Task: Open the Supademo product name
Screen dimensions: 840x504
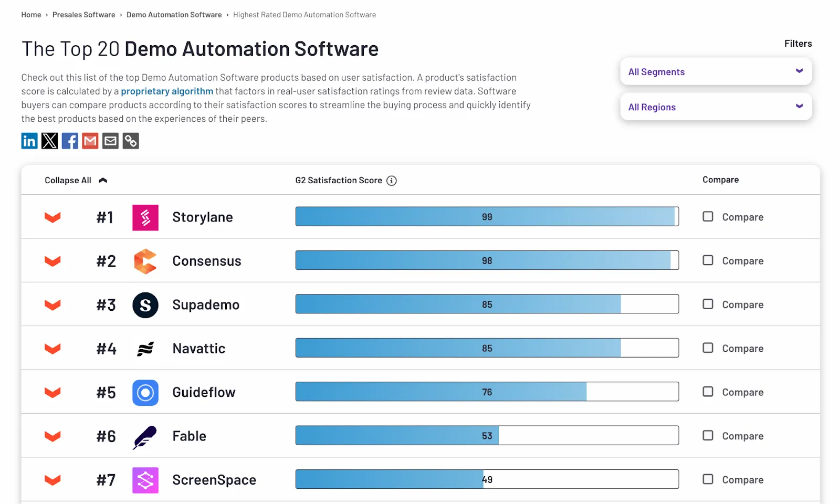Action: coord(206,305)
